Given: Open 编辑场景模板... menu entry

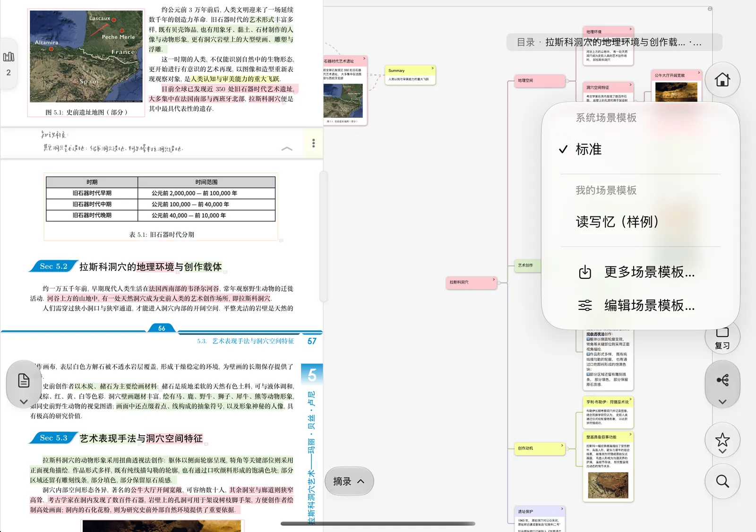Looking at the screenshot, I should (x=640, y=305).
